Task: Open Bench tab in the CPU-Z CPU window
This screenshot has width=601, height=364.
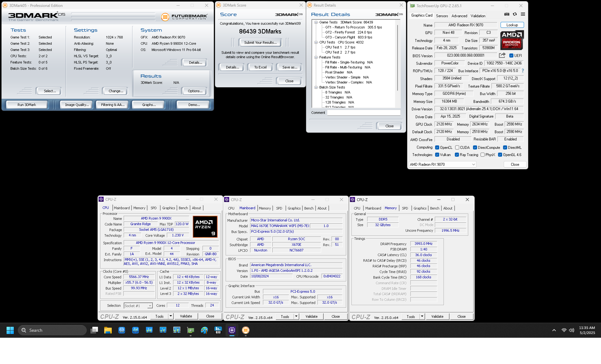Action: [x=183, y=208]
